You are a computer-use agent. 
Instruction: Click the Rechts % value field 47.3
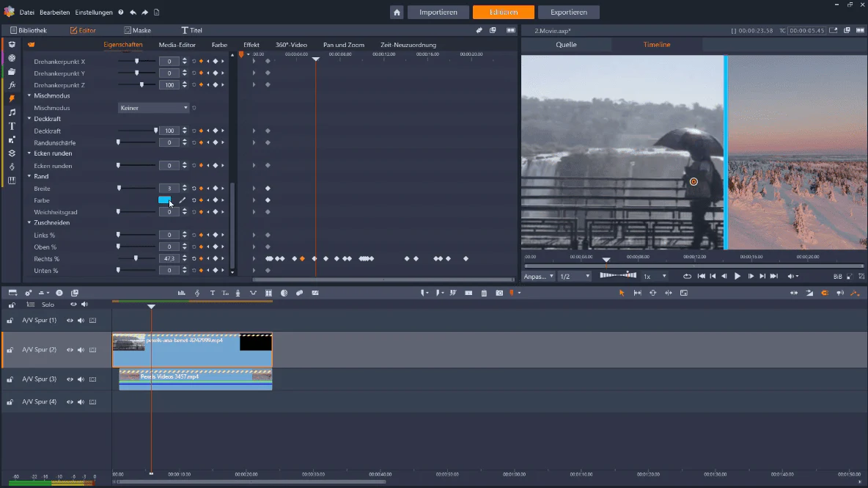coord(169,259)
